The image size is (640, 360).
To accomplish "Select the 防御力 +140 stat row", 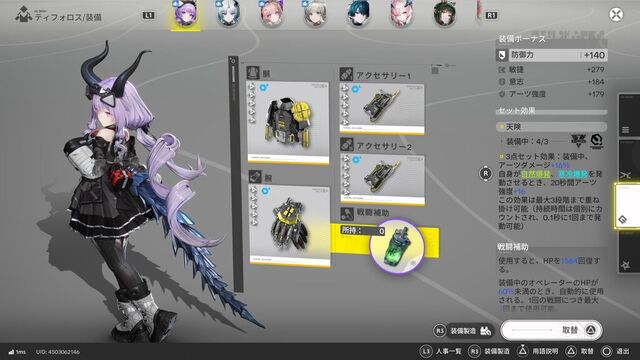I will click(x=552, y=55).
